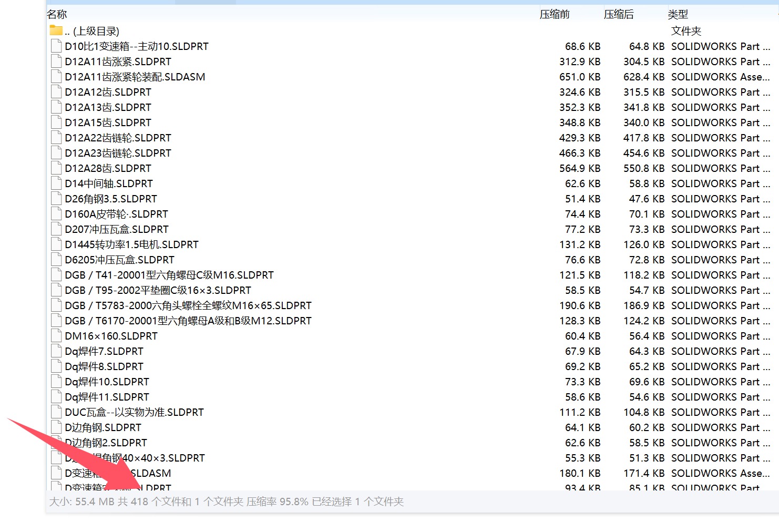Click the 111.2 KB size of DUC瓦盒
This screenshot has width=779, height=532.
coord(580,412)
